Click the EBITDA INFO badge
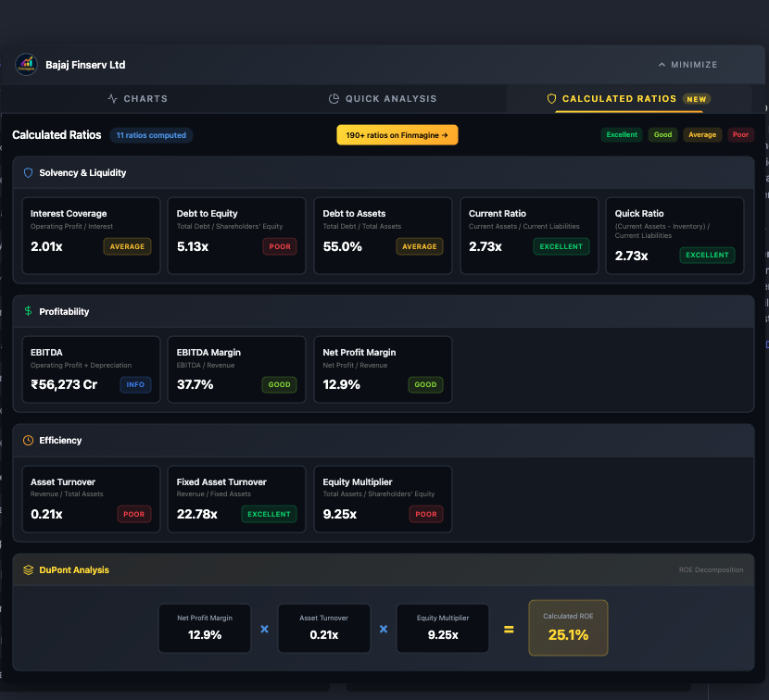 click(x=135, y=384)
